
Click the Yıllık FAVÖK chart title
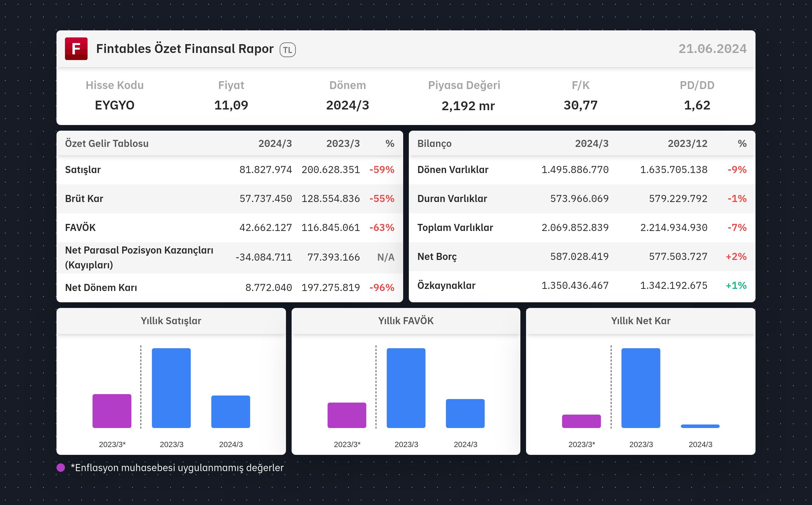(x=406, y=321)
